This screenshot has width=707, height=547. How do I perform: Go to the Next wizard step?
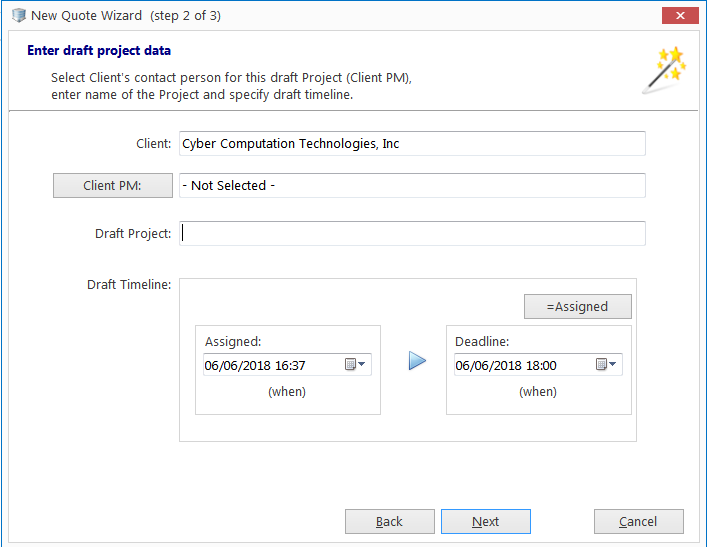click(x=486, y=522)
